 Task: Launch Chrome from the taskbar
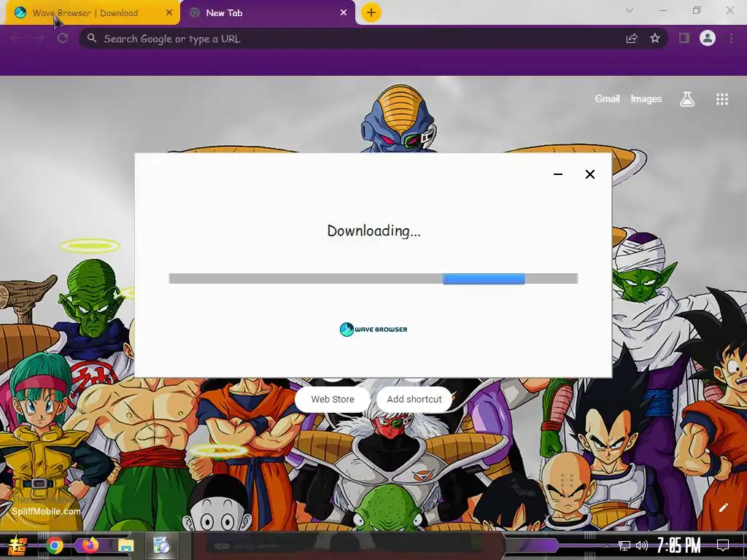[x=55, y=545]
